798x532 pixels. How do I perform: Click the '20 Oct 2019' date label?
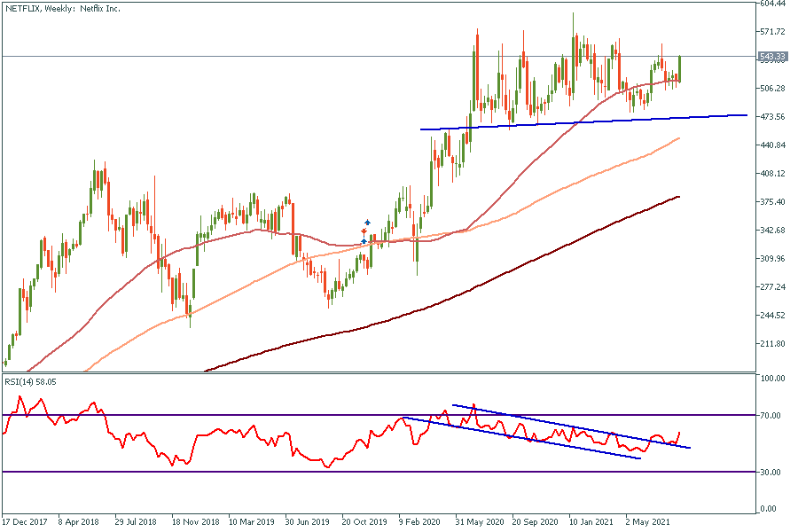coord(364,522)
